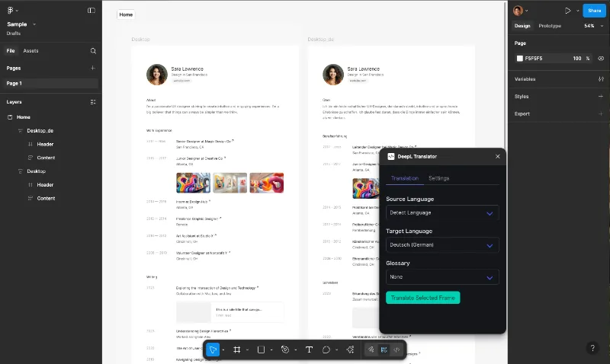Image resolution: width=610 pixels, height=364 pixels.
Task: Open the Source Language dropdown
Action: (x=442, y=213)
